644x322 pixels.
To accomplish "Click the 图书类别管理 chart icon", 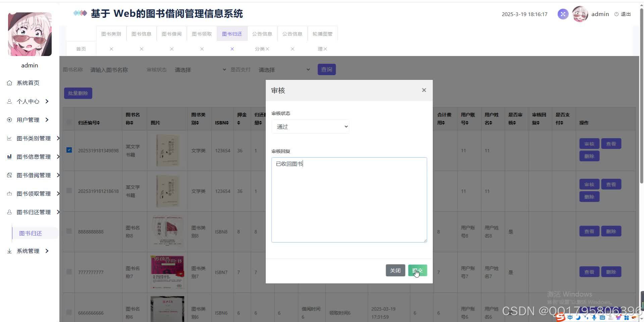I will coord(9,138).
